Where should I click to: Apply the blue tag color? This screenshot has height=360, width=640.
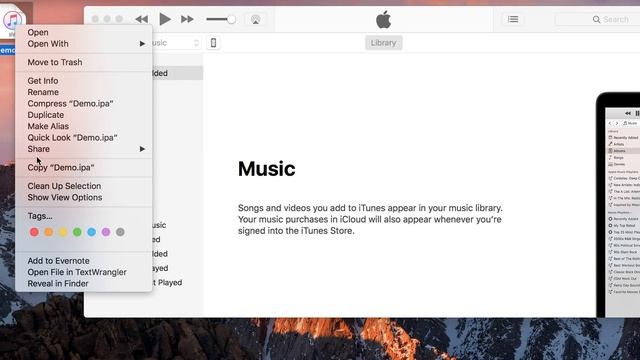coord(91,232)
